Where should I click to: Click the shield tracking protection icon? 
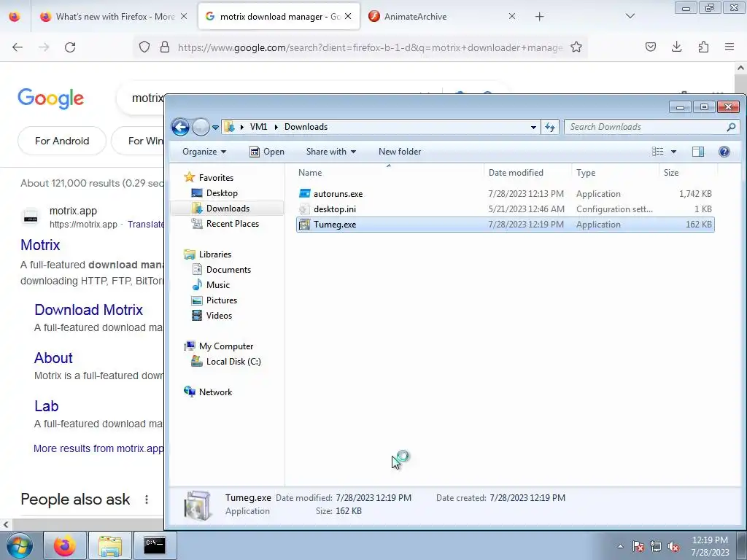pos(144,47)
